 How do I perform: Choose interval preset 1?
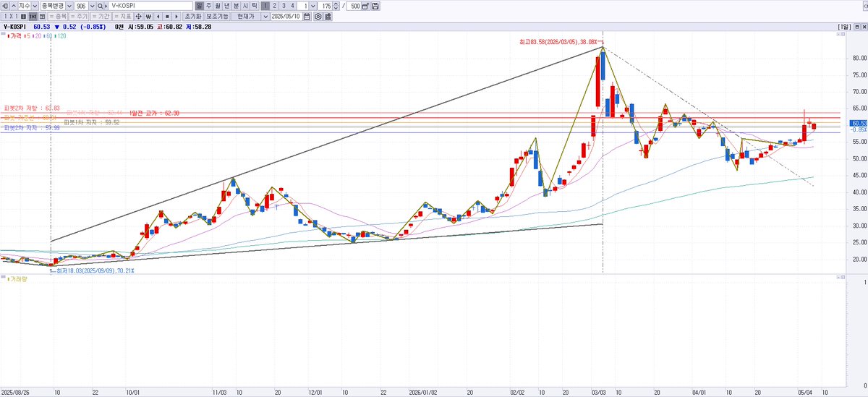265,6
